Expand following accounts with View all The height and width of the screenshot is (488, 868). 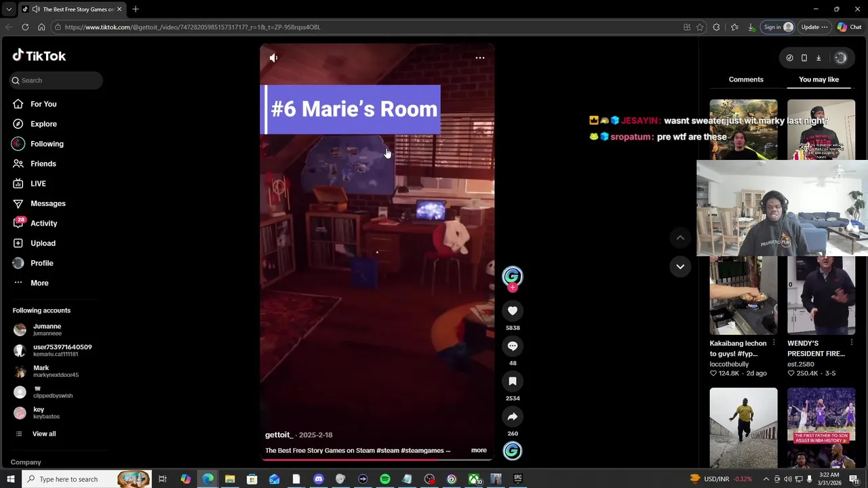[44, 434]
